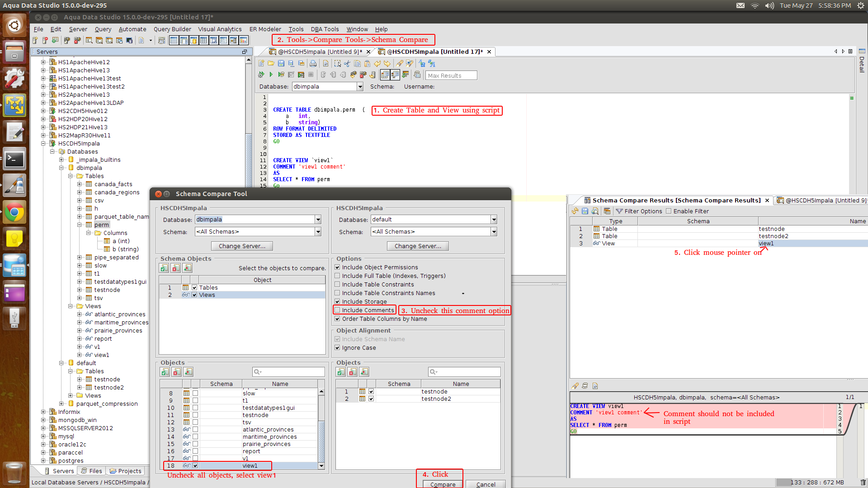Click the left Change Server button
This screenshot has width=868, height=488.
tap(242, 246)
